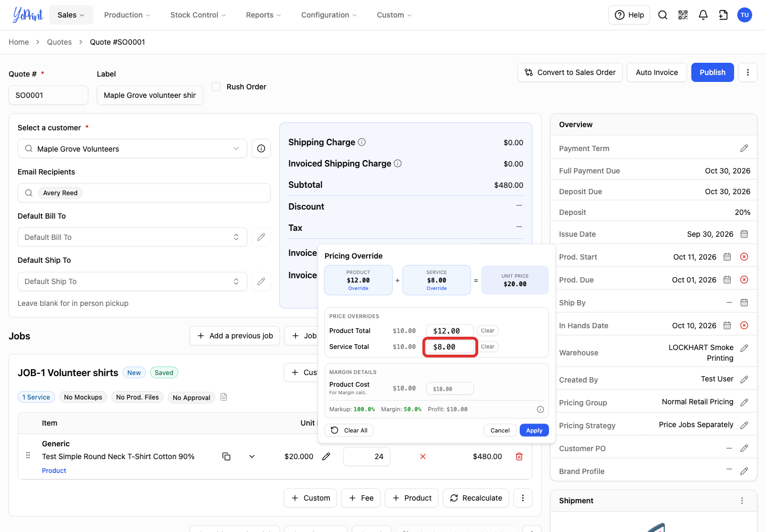This screenshot has height=532, width=766.
Task: Open the Issue Date calendar picker
Action: pos(744,234)
